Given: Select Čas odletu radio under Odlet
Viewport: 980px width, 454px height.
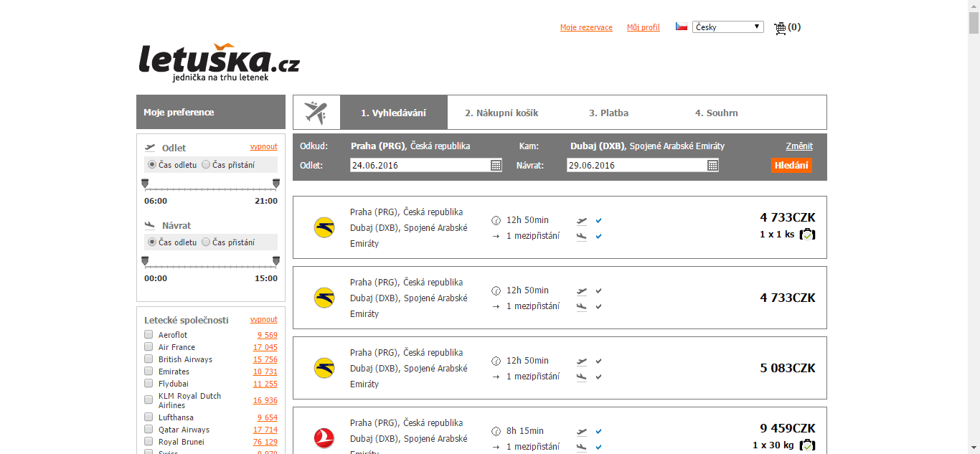Looking at the screenshot, I should click(x=152, y=164).
